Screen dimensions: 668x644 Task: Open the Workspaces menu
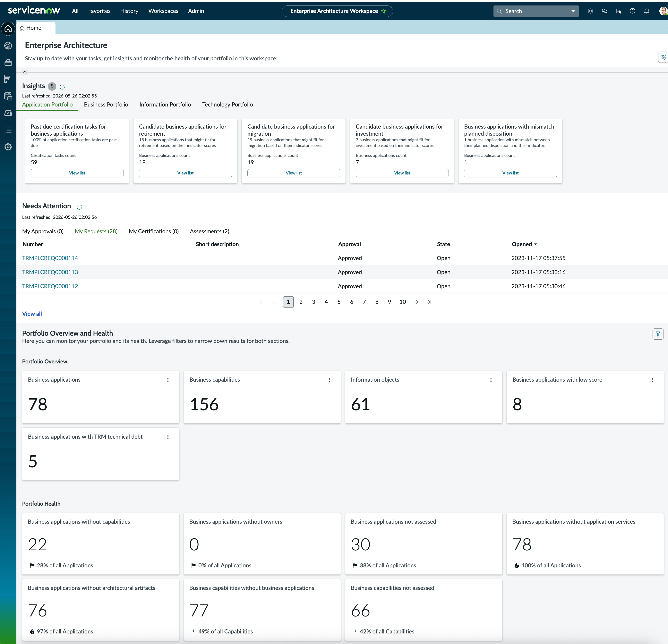(x=163, y=11)
